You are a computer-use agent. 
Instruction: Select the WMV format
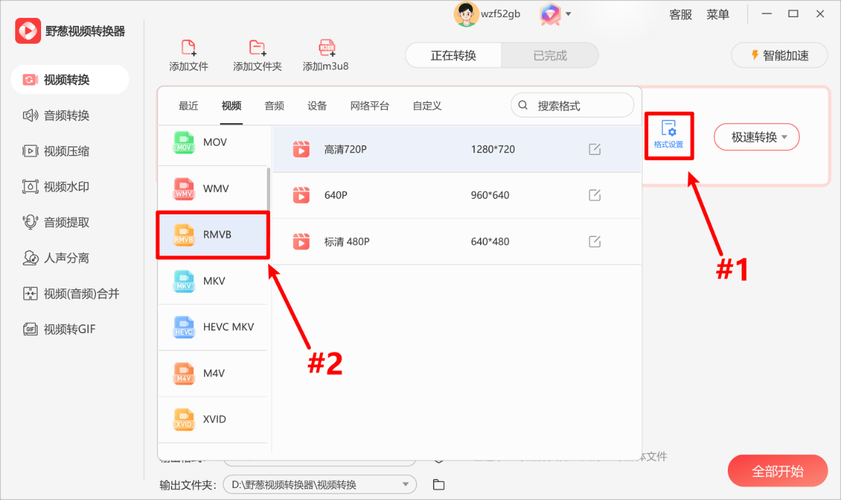click(x=213, y=189)
